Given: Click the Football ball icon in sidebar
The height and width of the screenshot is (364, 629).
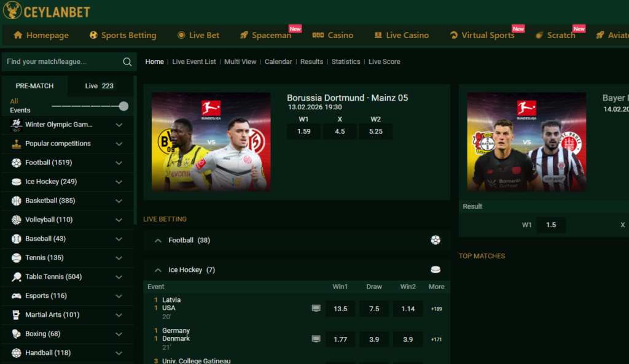Looking at the screenshot, I should [16, 163].
